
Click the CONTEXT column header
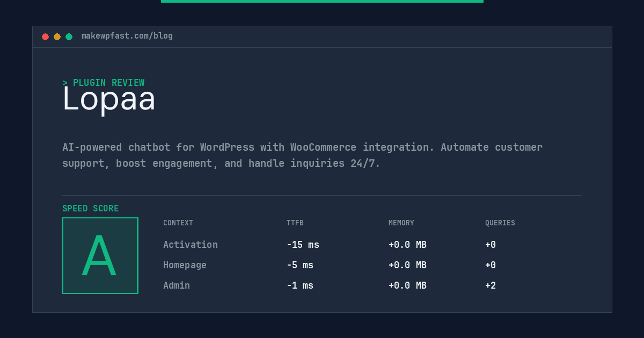178,223
